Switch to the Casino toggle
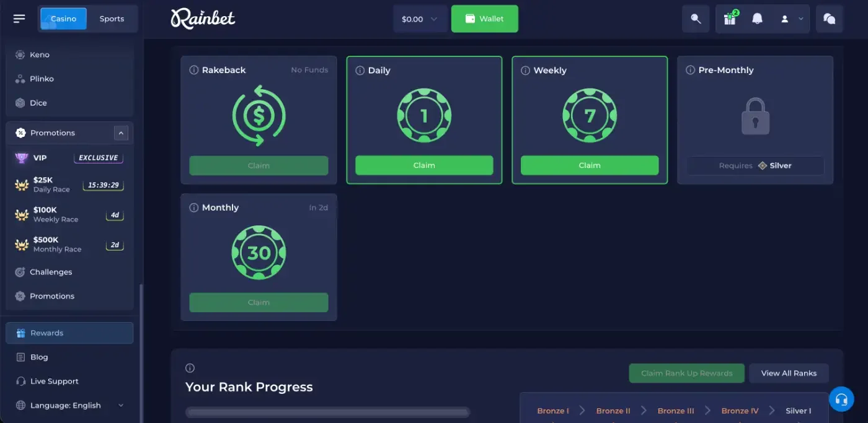Image resolution: width=868 pixels, height=423 pixels. 63,19
